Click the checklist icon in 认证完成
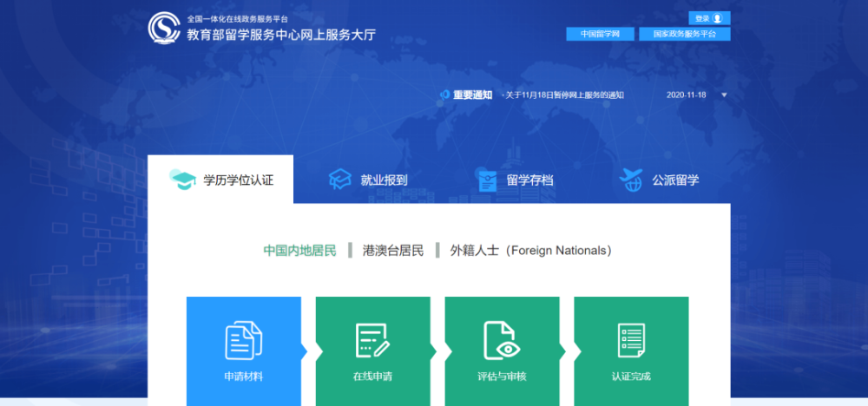 (x=631, y=341)
